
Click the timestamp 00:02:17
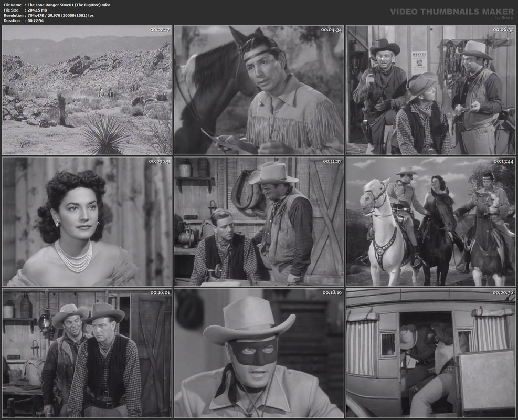[x=160, y=30]
